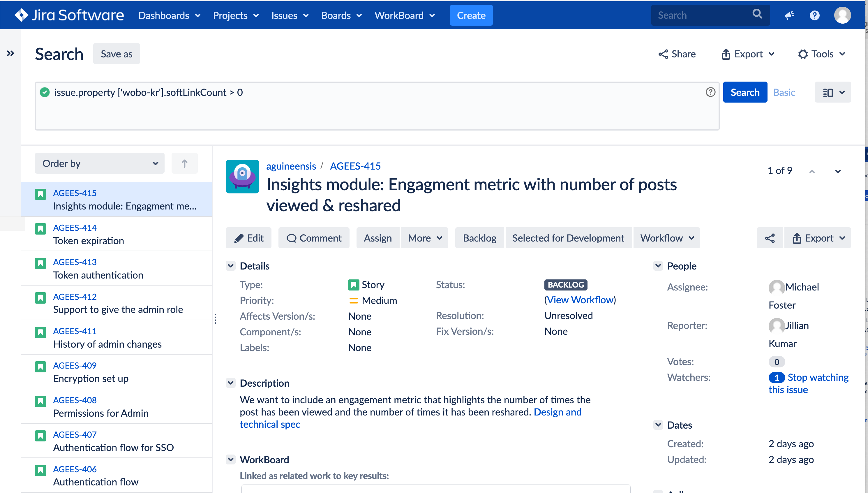The image size is (868, 493).
Task: Open the search Export dropdown
Action: coord(748,54)
